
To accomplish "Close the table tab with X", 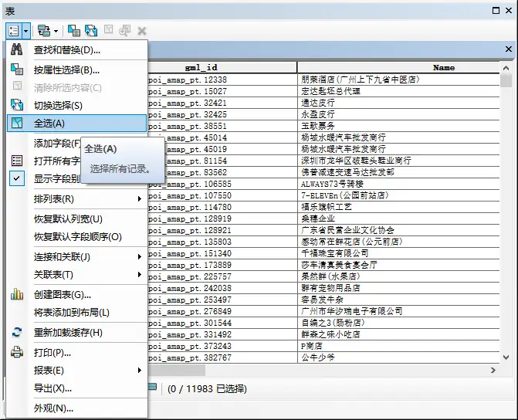I will (x=509, y=49).
